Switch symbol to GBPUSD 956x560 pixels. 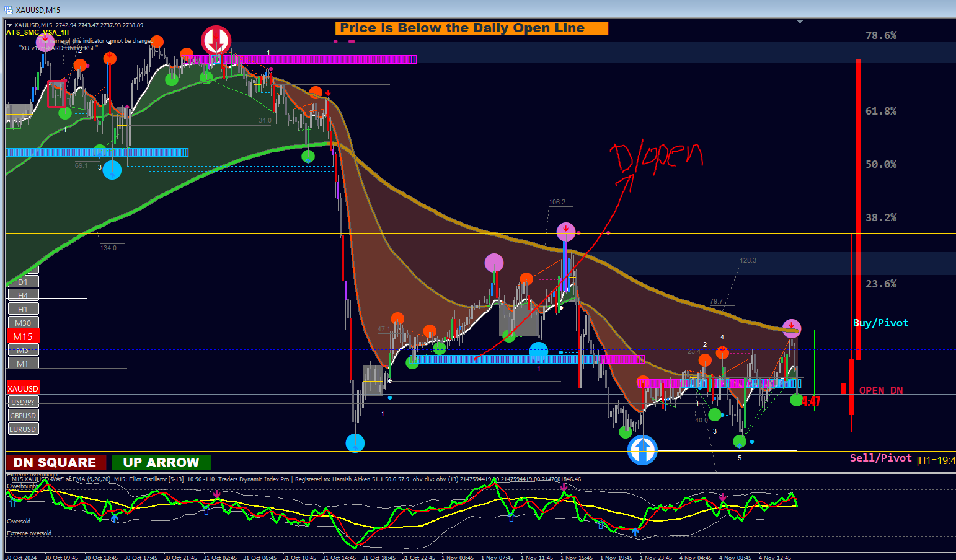(x=23, y=416)
